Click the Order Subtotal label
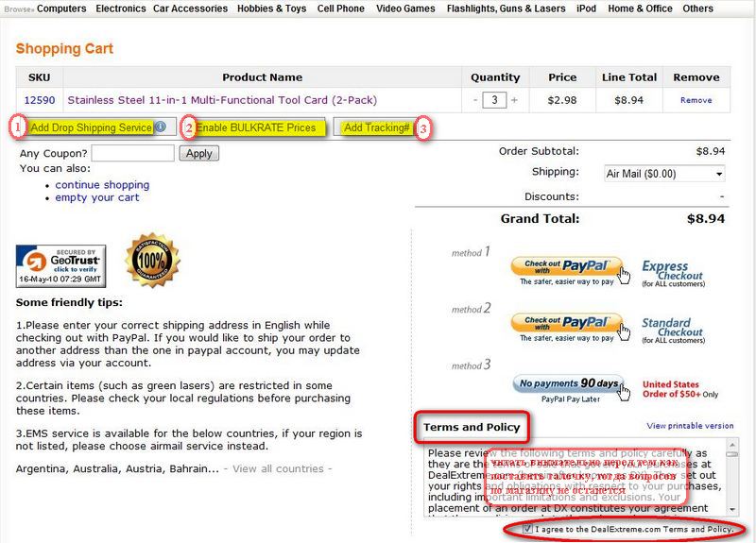The height and width of the screenshot is (543, 756). click(539, 151)
